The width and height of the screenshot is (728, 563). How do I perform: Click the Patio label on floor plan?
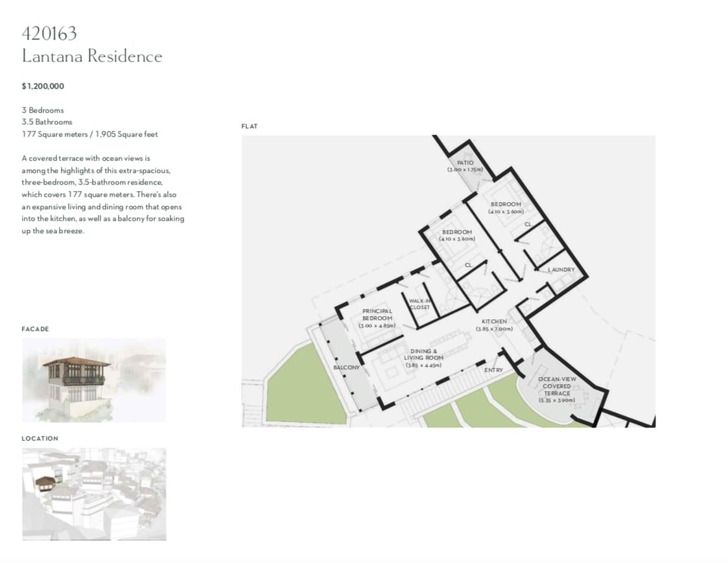point(465,163)
